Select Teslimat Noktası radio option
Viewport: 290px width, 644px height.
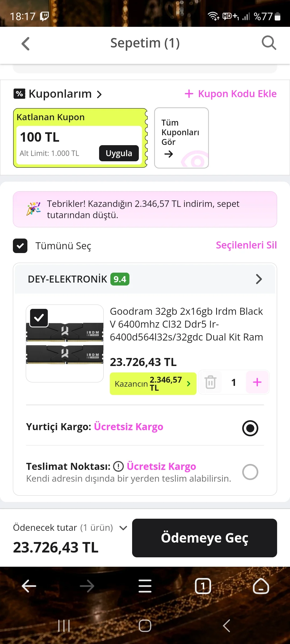[250, 472]
